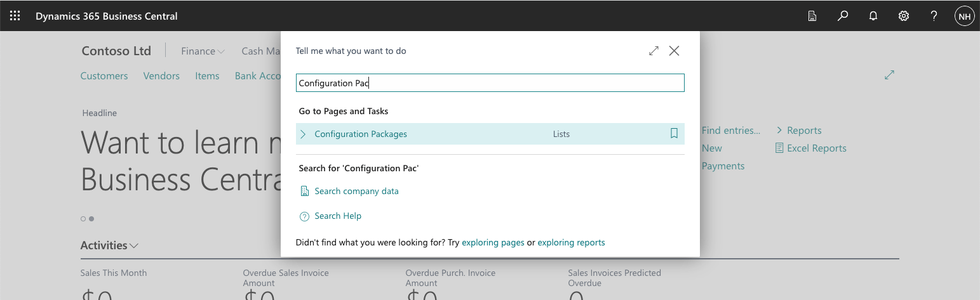Click the search text input field
980x300 pixels.
click(490, 83)
